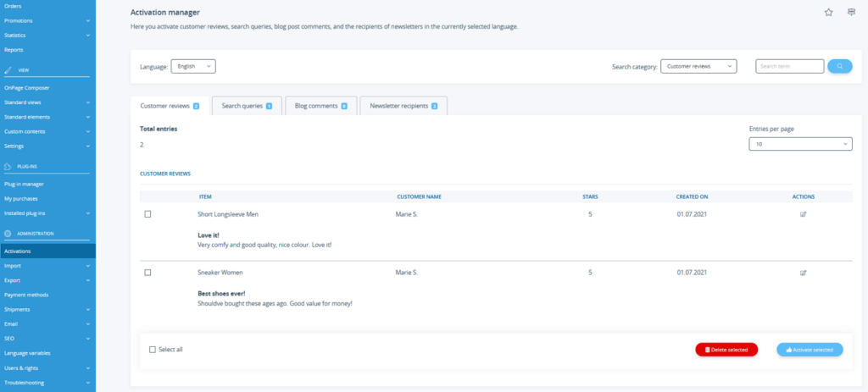Switch to the Newsletter recipients tab

403,106
